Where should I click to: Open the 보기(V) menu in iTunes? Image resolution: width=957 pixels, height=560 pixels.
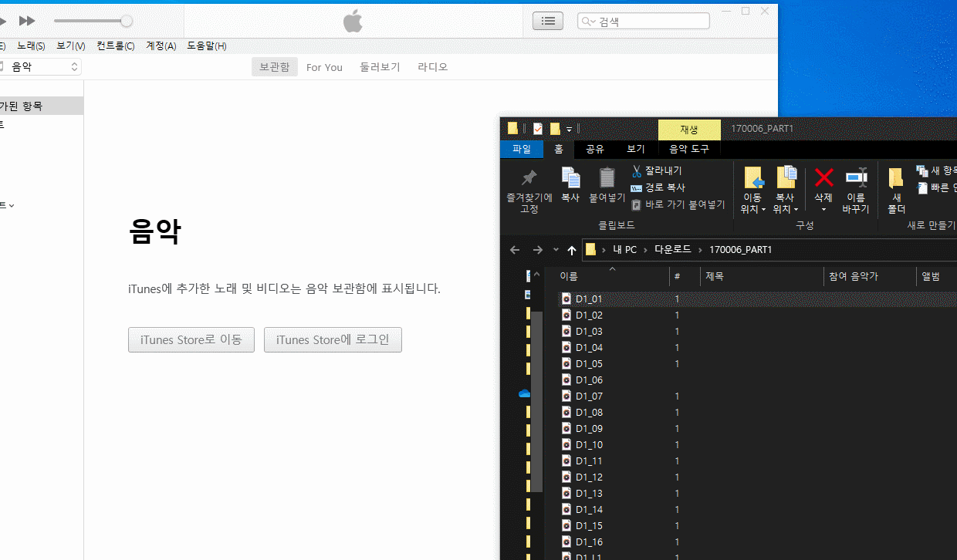pos(71,46)
